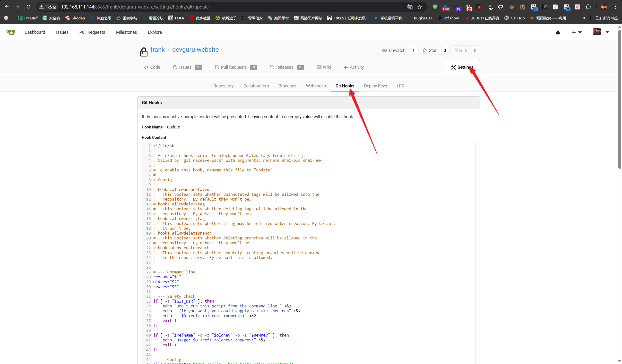
Task: Star the devguru-website repository
Action: tap(430, 50)
